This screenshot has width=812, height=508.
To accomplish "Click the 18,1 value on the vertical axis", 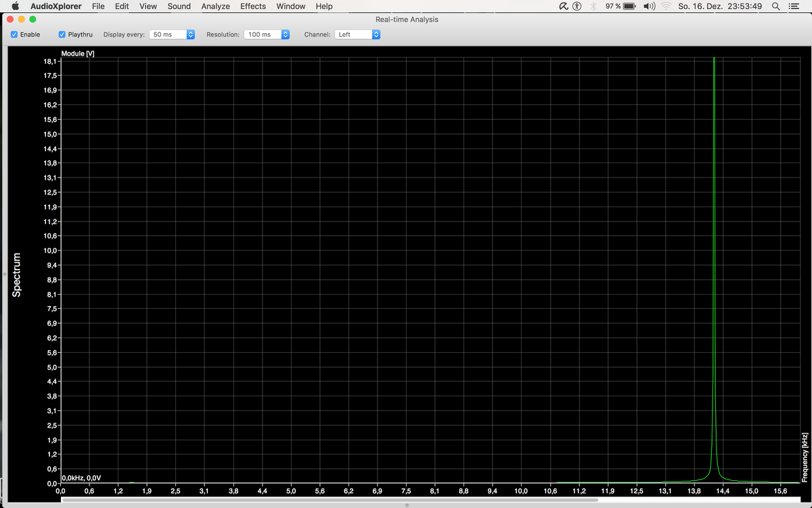I will point(49,61).
